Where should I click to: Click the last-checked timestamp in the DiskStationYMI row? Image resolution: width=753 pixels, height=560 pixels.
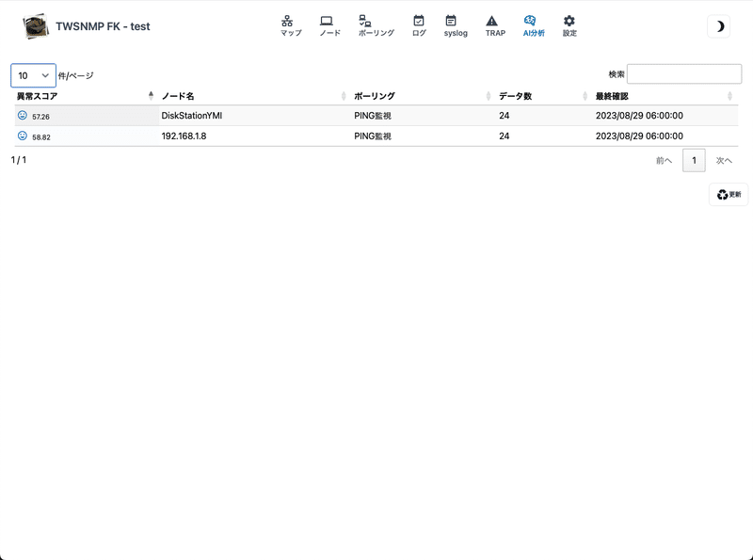click(639, 116)
